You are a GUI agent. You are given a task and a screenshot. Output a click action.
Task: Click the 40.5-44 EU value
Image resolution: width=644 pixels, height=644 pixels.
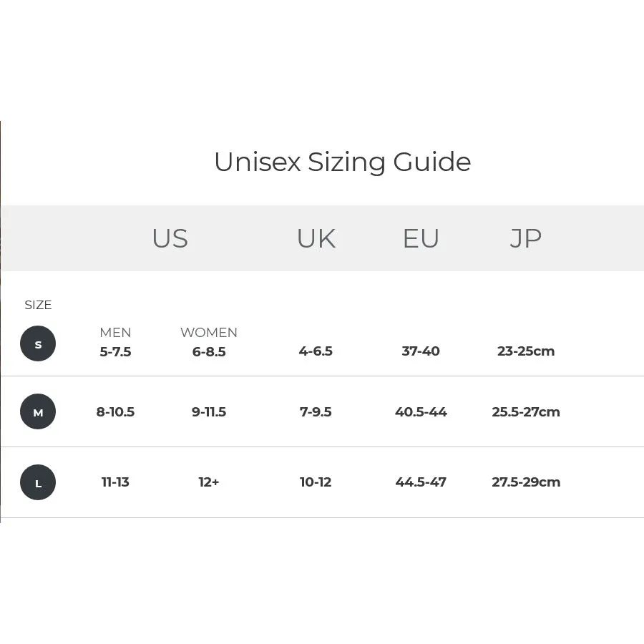tap(421, 411)
